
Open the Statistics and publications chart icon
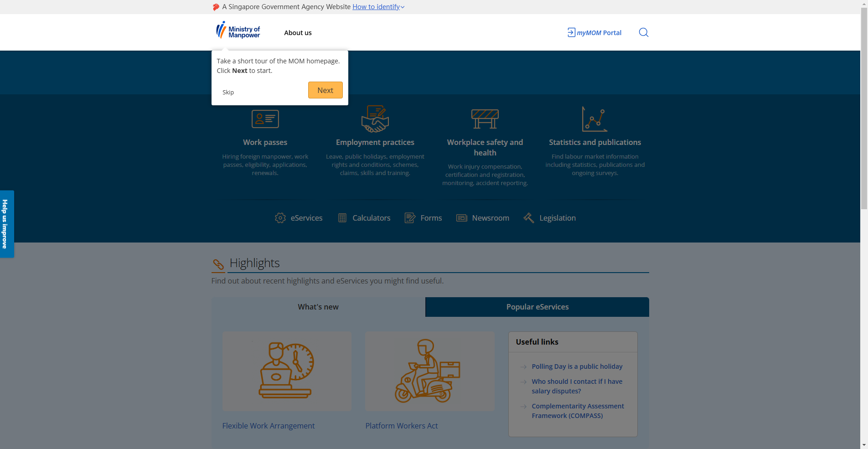coord(594,119)
